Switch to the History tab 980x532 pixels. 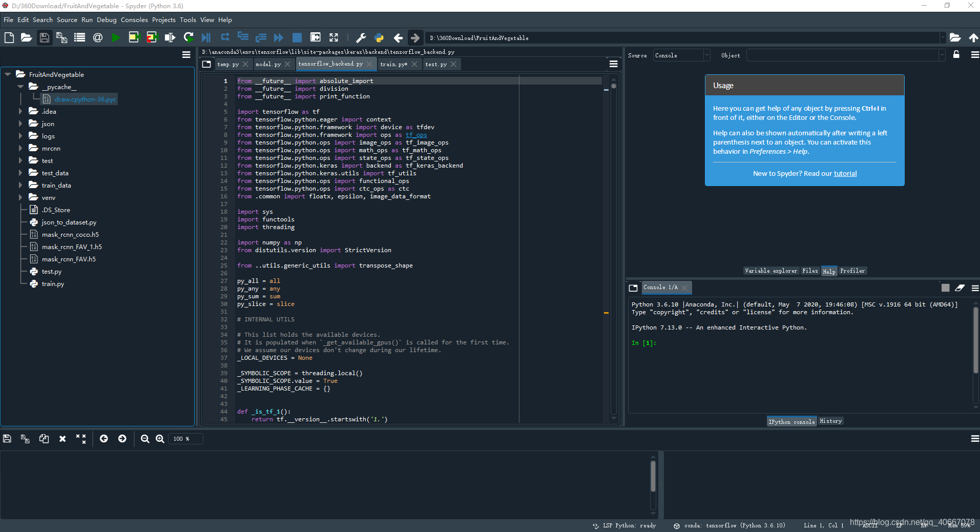pyautogui.click(x=830, y=421)
